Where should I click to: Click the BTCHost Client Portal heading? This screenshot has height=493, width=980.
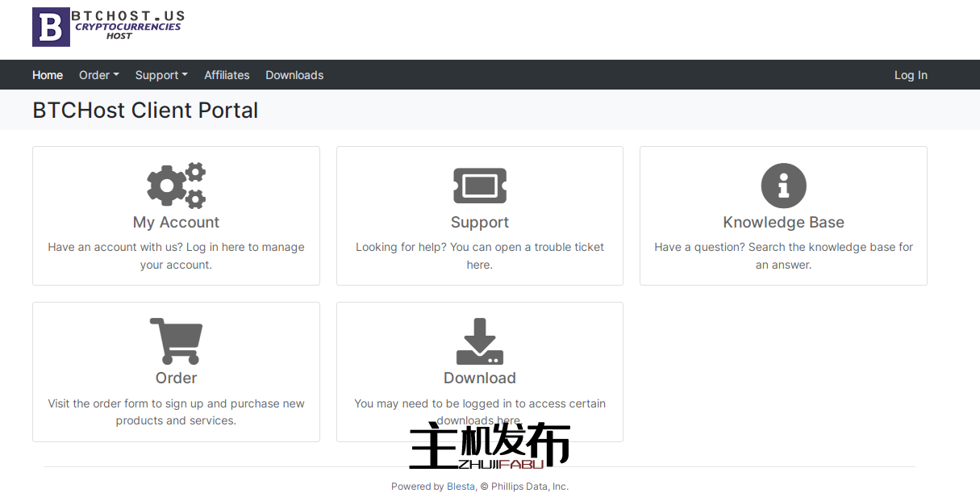[x=145, y=110]
